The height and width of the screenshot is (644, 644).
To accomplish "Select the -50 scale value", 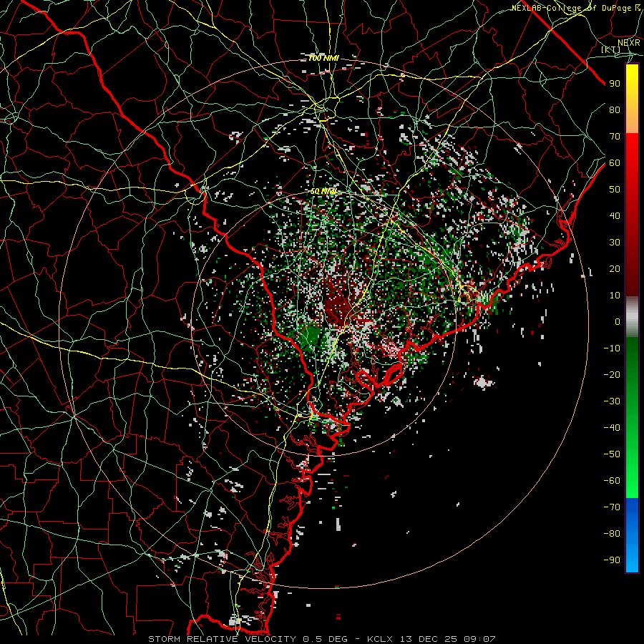I will point(612,454).
